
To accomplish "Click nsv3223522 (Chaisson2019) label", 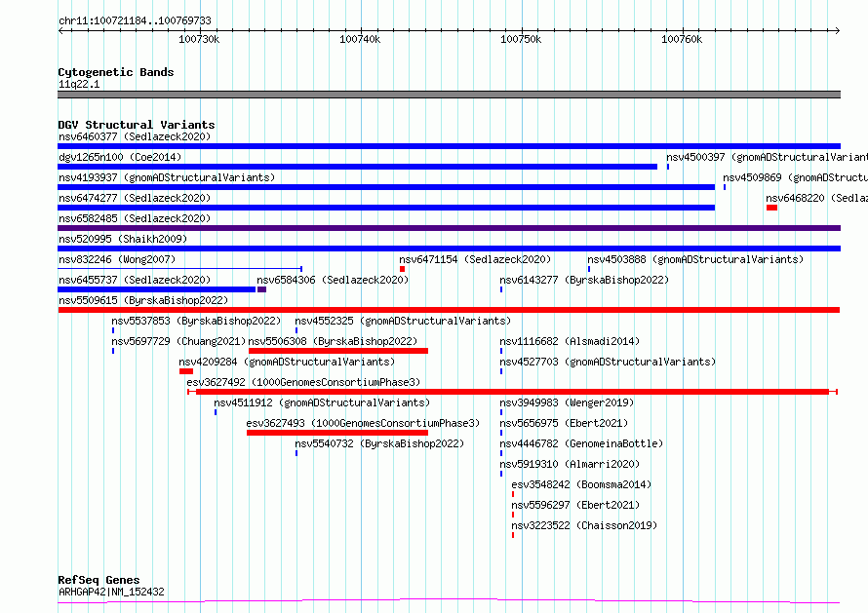I will [x=584, y=525].
